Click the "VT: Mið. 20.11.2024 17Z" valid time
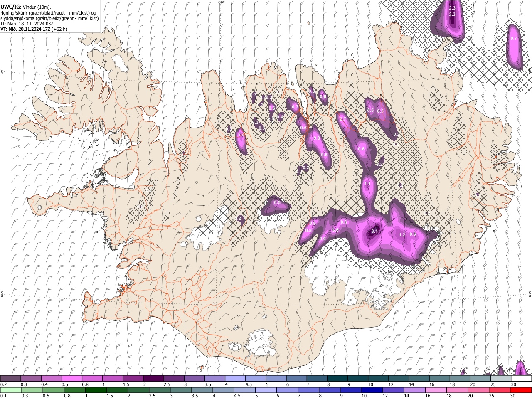Viewport: 532px width, 399px height. coord(25,29)
